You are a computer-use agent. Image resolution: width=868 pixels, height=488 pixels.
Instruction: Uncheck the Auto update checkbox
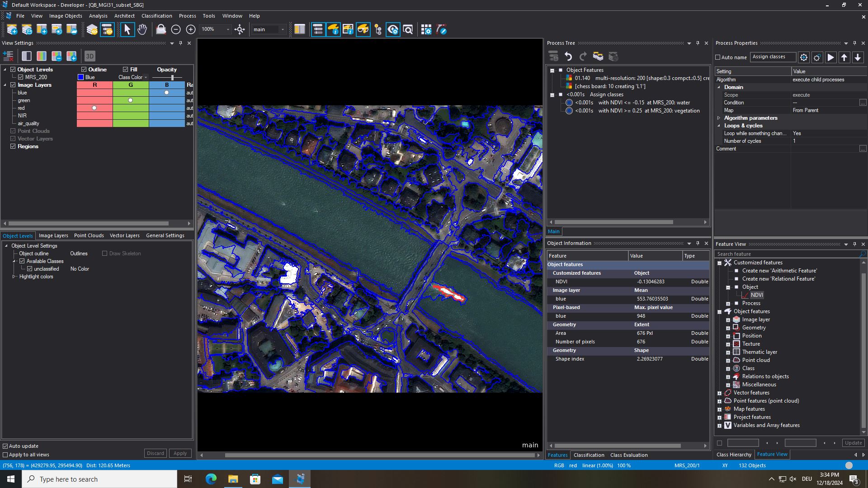pos(5,446)
